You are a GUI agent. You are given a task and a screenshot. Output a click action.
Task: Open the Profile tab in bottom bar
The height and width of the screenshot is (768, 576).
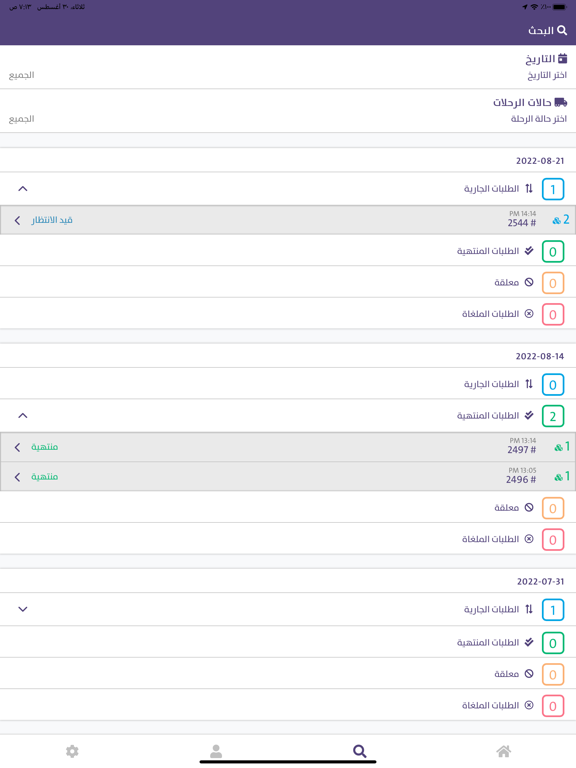point(216,751)
